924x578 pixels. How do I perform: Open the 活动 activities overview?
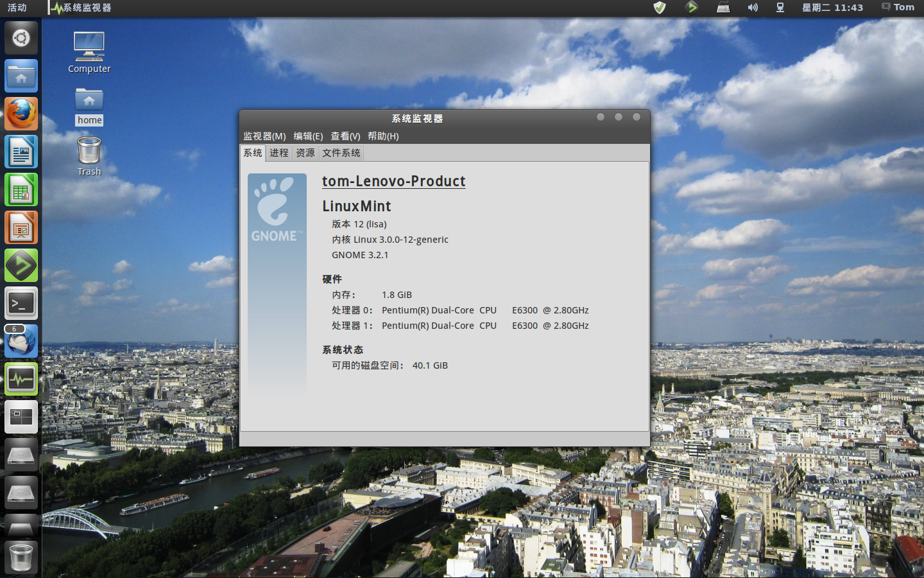tap(17, 8)
